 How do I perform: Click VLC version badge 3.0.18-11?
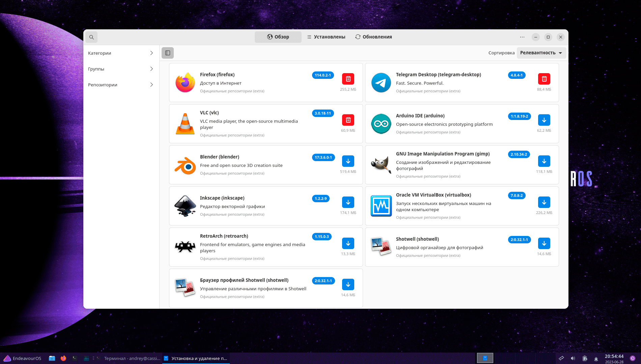(323, 113)
